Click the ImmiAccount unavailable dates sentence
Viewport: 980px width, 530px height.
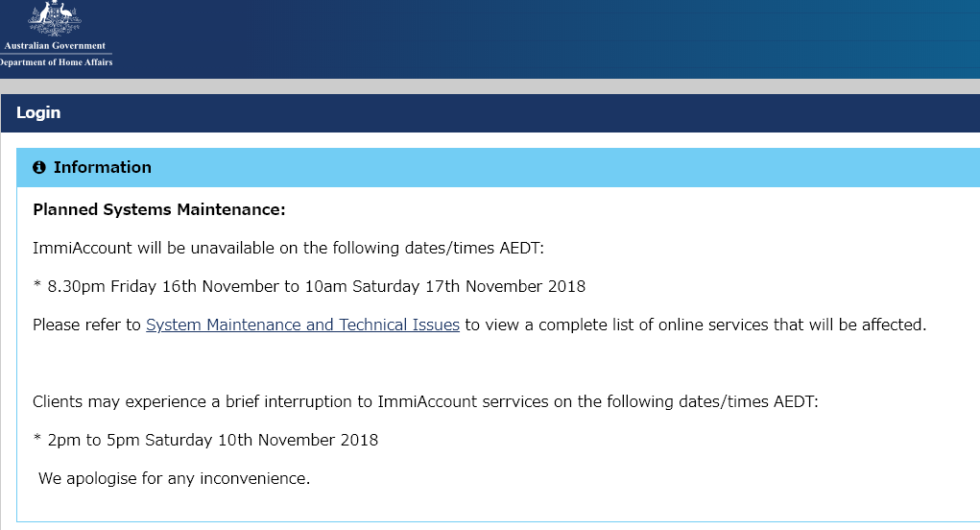288,248
